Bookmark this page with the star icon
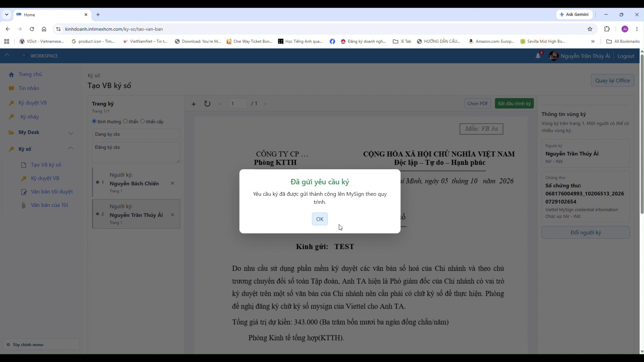Image resolution: width=644 pixels, height=362 pixels. click(590, 29)
